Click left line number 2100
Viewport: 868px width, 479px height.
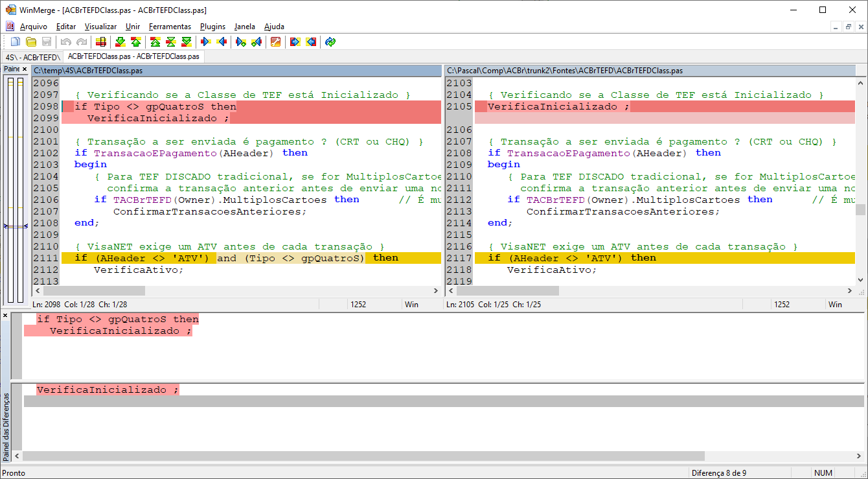[45, 130]
